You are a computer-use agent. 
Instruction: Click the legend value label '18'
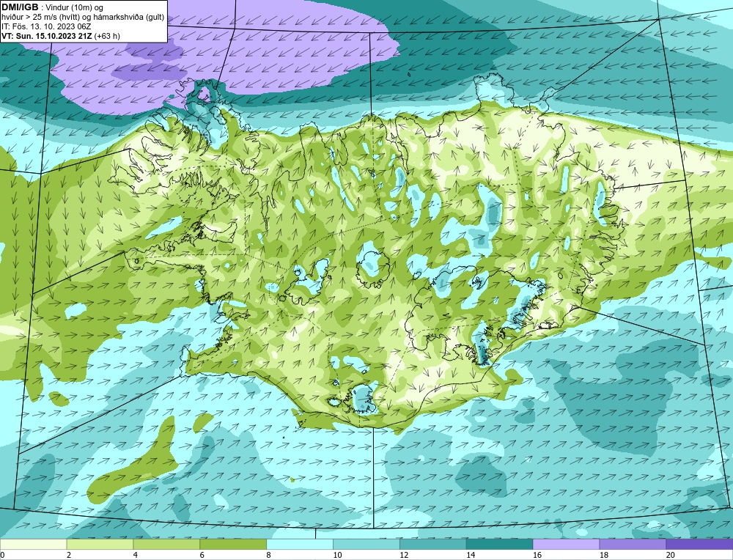pos(603,555)
